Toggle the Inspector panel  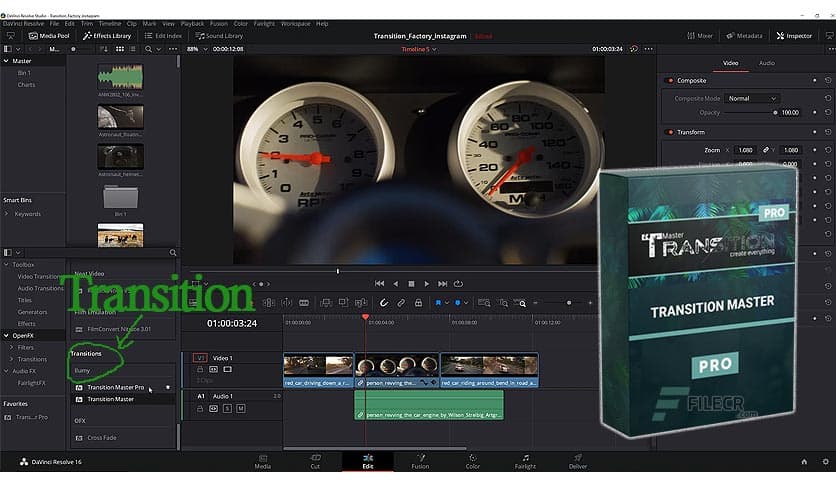[794, 36]
